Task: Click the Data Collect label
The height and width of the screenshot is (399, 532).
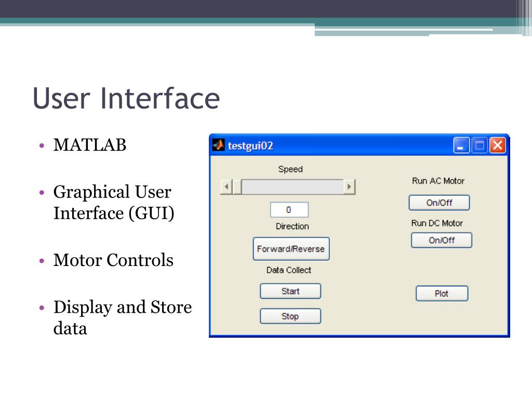Action: pos(289,270)
